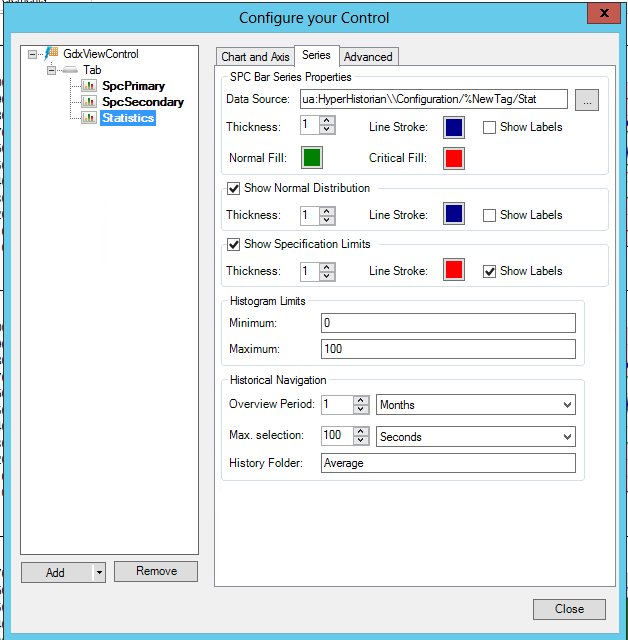Enable Show Labels for SPC Bar Series
This screenshot has width=628, height=640.
(x=489, y=127)
